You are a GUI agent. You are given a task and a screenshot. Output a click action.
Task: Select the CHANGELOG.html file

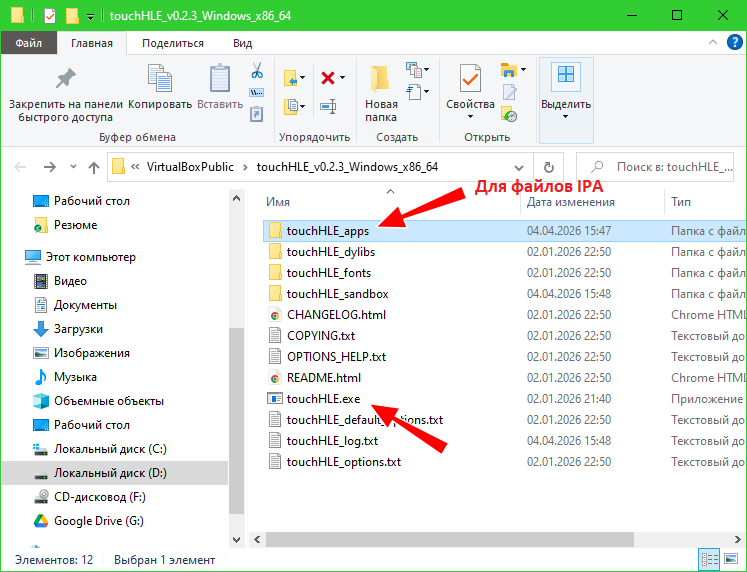pos(336,315)
